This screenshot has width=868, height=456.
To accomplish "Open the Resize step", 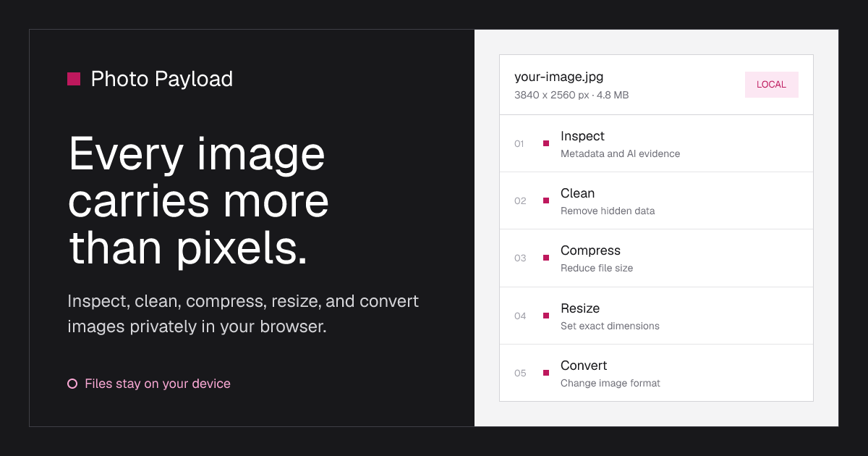I will [656, 316].
